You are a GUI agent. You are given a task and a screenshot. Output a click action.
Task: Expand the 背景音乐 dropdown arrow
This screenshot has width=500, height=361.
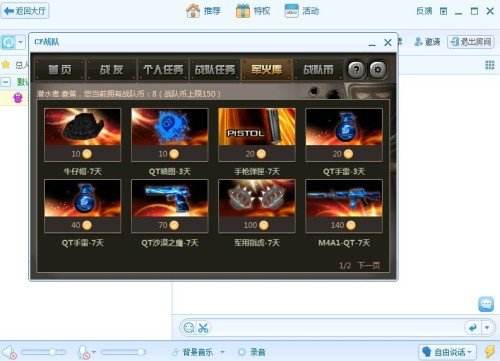222,352
